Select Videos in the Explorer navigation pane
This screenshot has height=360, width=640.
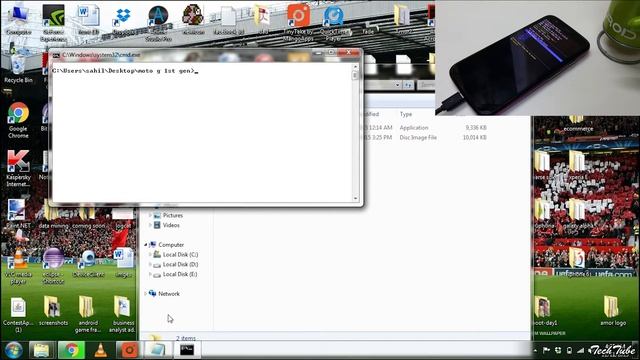coord(171,225)
